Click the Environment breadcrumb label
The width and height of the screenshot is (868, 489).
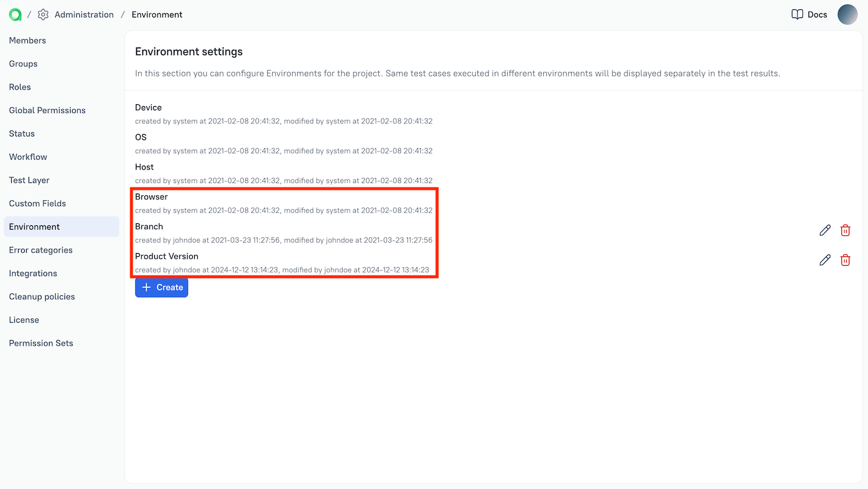pyautogui.click(x=157, y=14)
